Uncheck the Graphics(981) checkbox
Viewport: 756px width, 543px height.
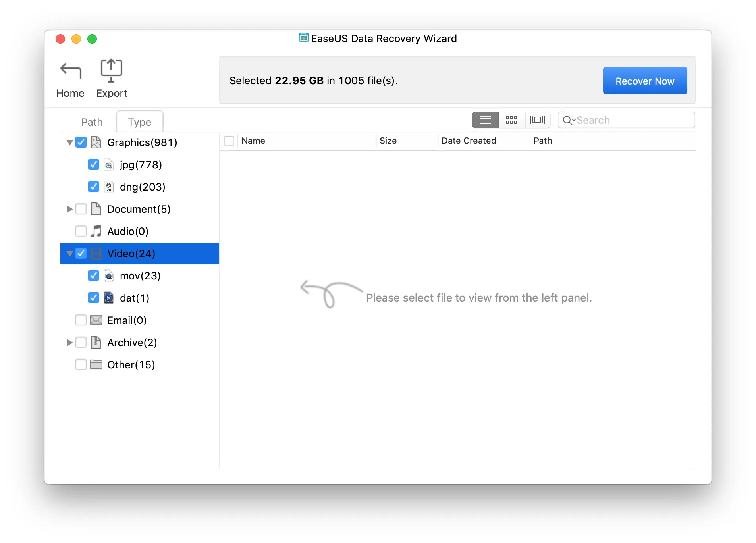click(x=81, y=142)
